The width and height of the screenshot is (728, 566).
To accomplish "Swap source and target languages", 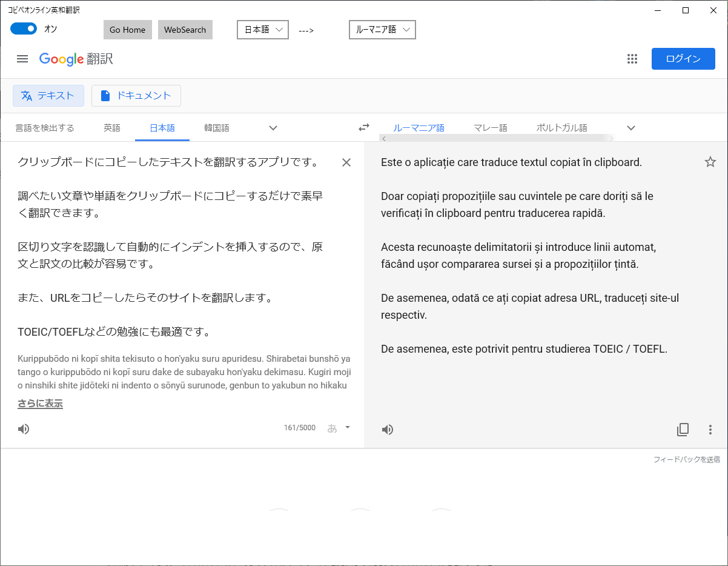I will 364,127.
